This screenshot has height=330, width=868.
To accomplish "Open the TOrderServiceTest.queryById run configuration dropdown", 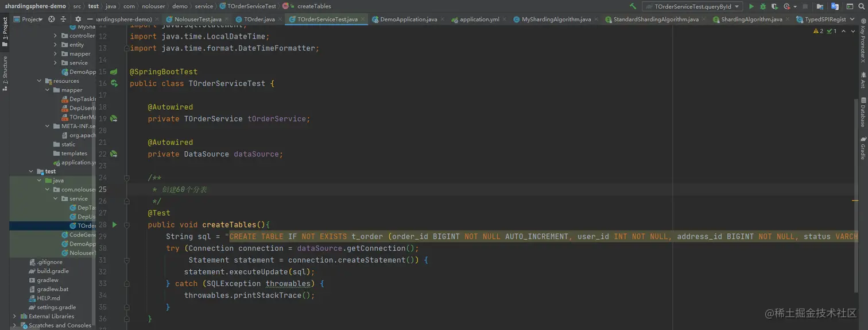I will coord(692,6).
